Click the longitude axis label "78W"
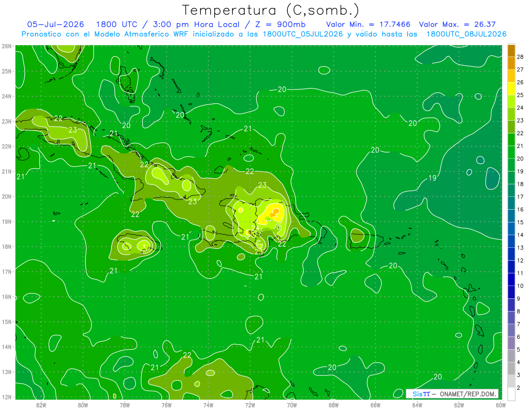Image resolution: width=532 pixels, height=411 pixels. click(x=125, y=405)
